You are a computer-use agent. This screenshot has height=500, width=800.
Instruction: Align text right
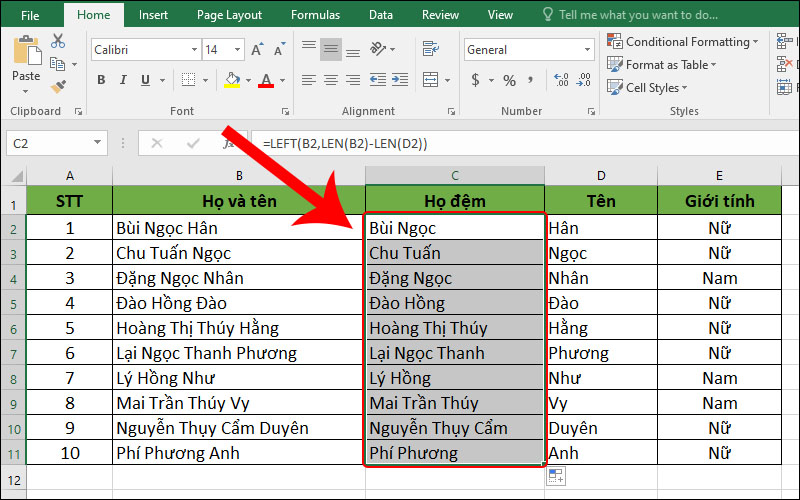pos(353,80)
